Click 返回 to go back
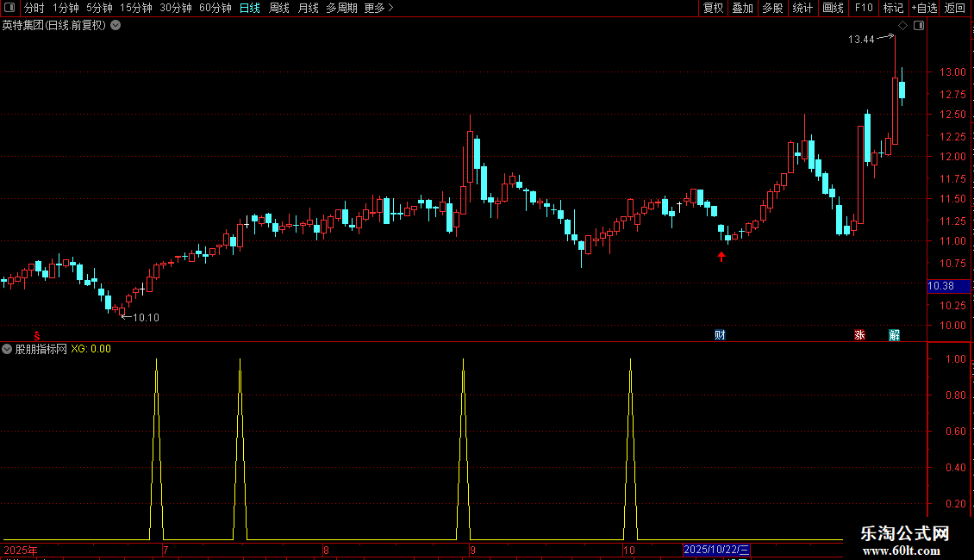 [955, 8]
